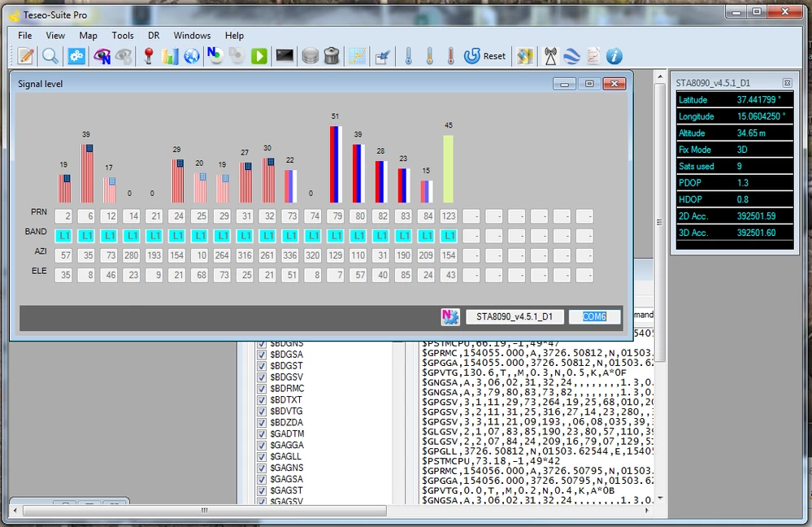Click the window with blue arrow icon
Screen dimensions: 812x527
382,56
